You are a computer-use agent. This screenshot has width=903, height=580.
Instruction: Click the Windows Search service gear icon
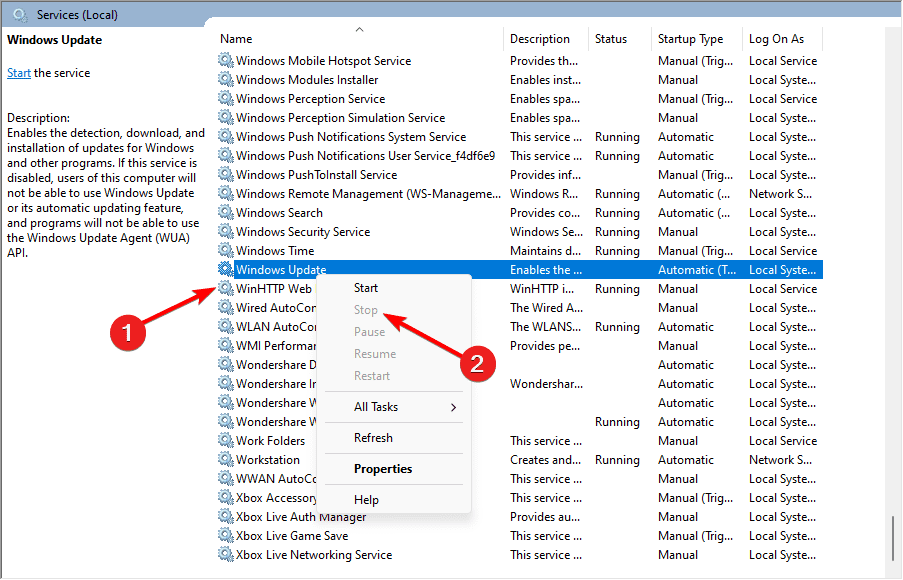point(226,213)
